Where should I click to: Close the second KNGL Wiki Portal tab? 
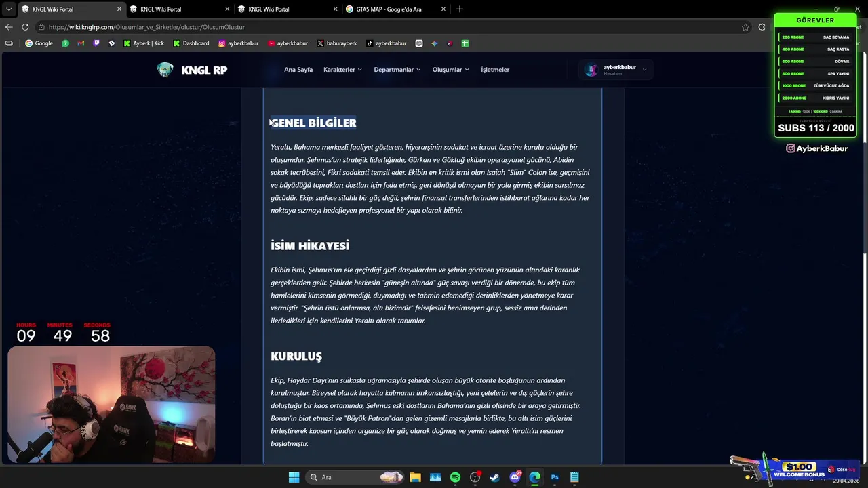[x=227, y=9]
